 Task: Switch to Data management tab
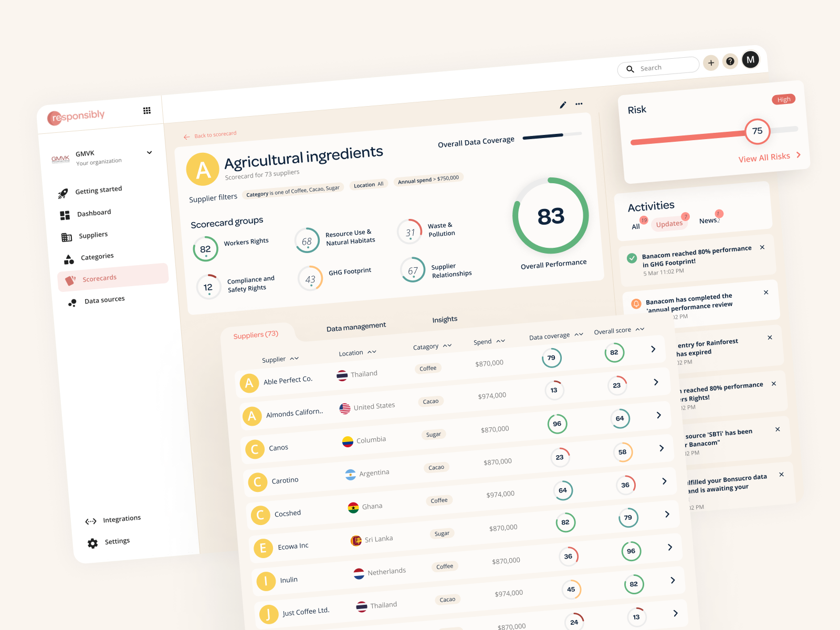[x=356, y=327]
